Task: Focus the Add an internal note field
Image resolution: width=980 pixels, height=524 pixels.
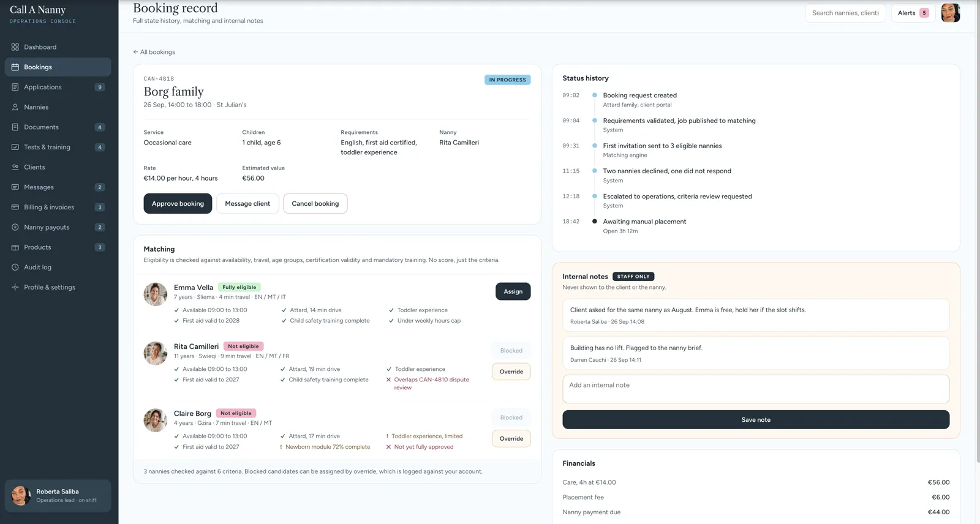Action: (x=756, y=389)
